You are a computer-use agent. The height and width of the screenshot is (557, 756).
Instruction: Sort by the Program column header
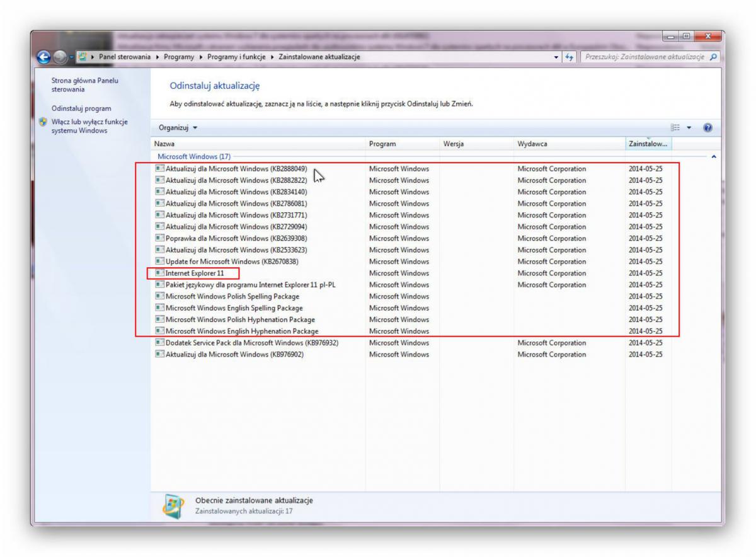[x=403, y=144]
